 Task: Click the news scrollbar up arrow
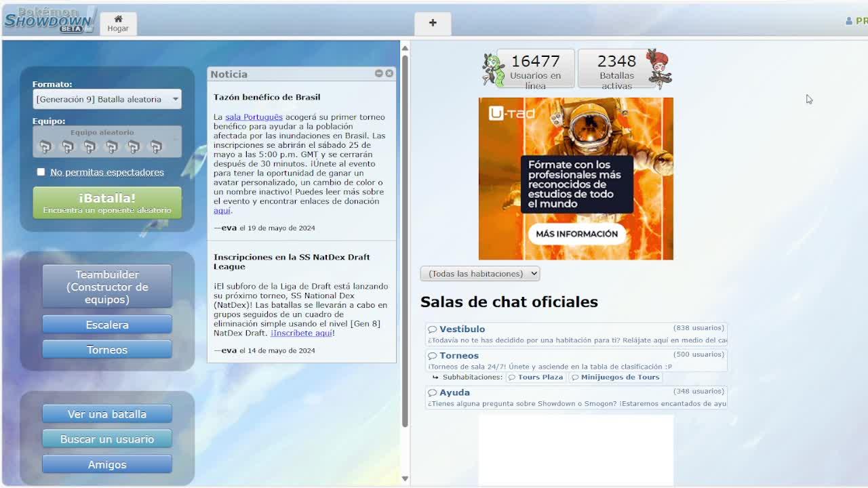coord(405,47)
